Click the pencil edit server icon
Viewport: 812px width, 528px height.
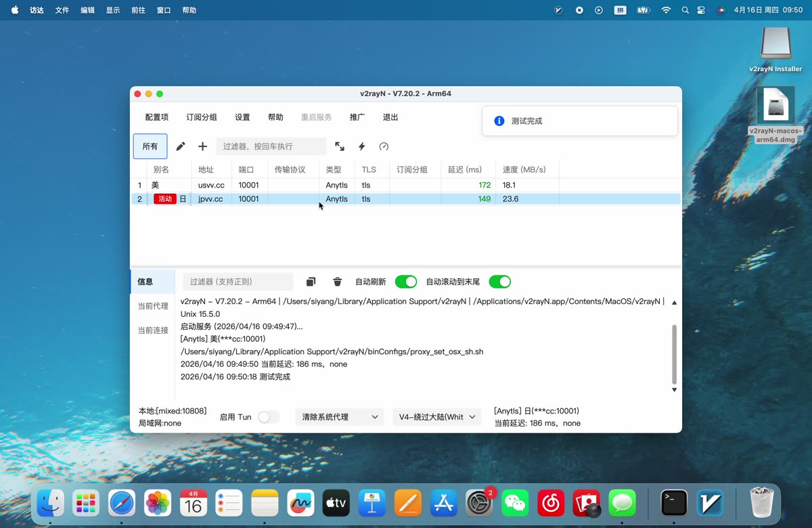click(181, 146)
